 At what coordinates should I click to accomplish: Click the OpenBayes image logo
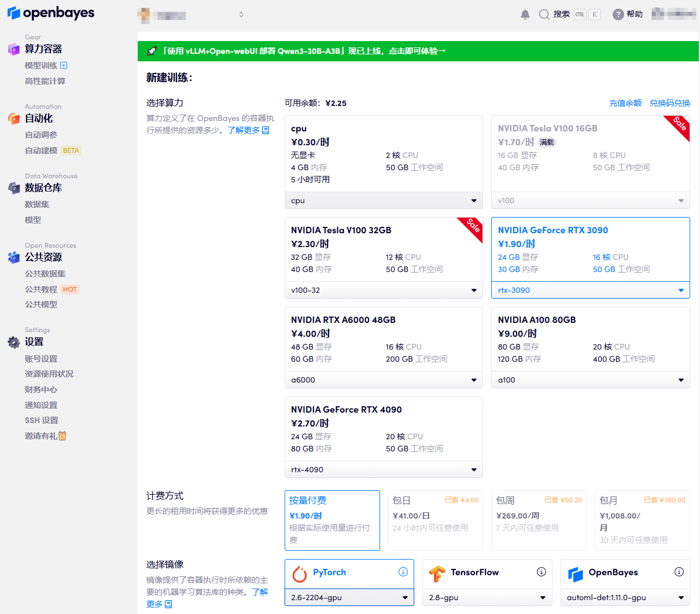576,573
